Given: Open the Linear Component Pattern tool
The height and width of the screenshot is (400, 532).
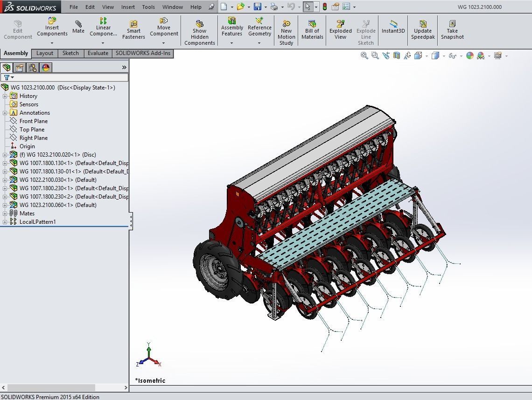Looking at the screenshot, I should [x=103, y=27].
